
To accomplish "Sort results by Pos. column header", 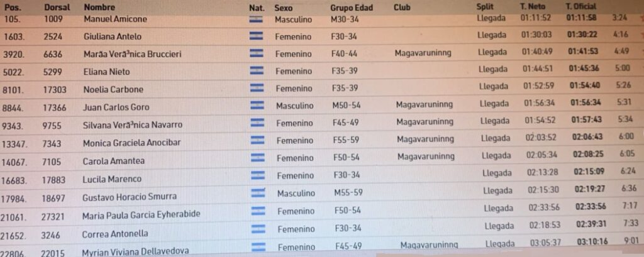I will 13,8.
